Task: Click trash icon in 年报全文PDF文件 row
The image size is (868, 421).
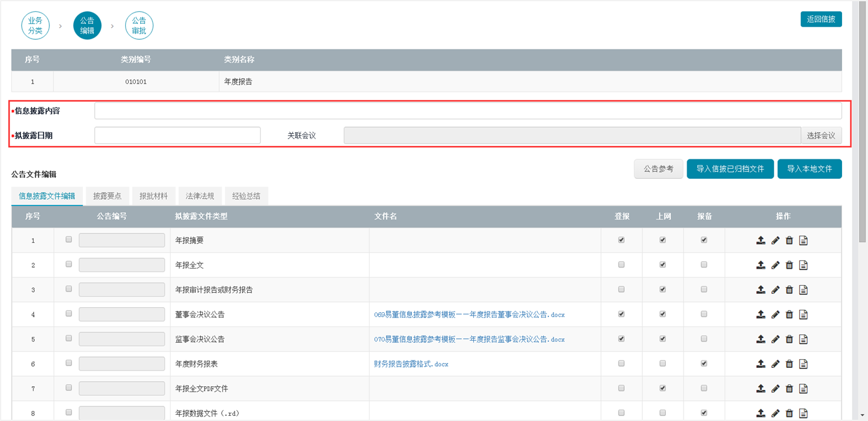Action: (789, 388)
